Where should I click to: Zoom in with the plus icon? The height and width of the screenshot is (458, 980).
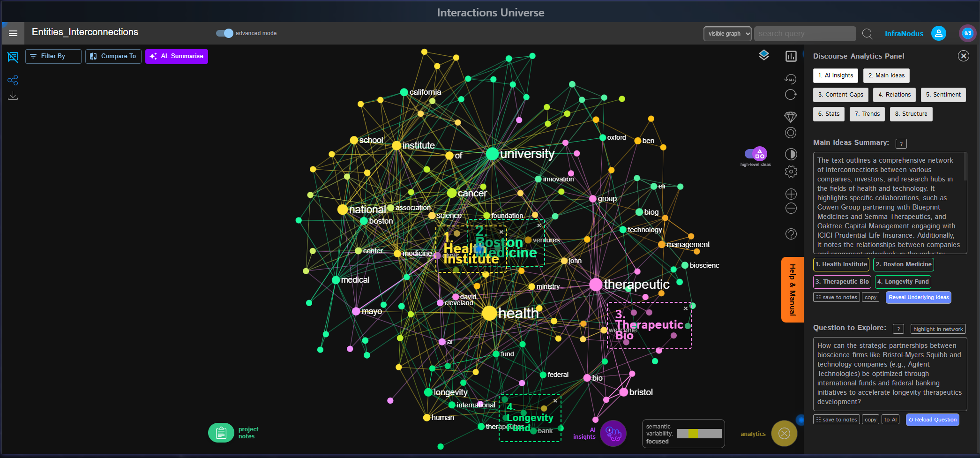click(791, 194)
